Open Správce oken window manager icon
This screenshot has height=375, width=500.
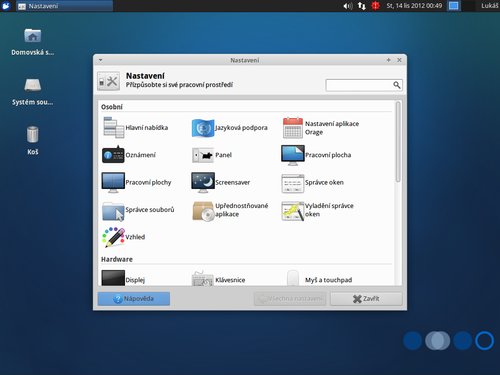tap(293, 183)
